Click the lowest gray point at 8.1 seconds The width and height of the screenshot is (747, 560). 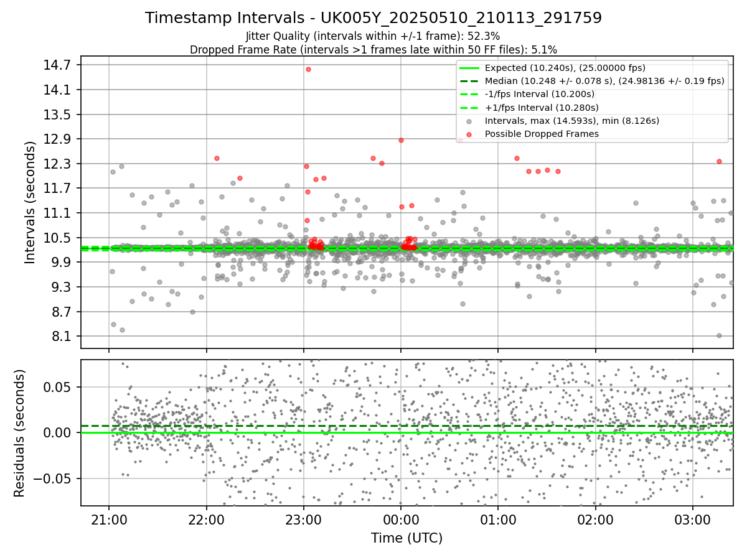[719, 335]
